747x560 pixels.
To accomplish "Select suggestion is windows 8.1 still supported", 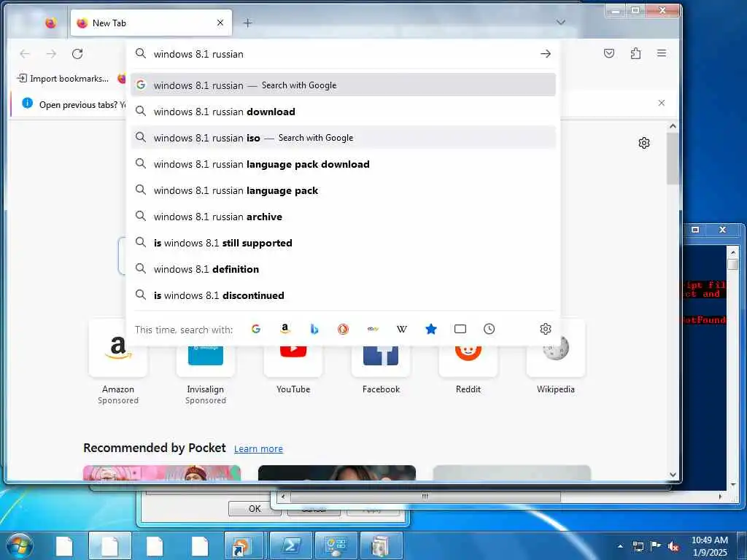I will pyautogui.click(x=343, y=243).
